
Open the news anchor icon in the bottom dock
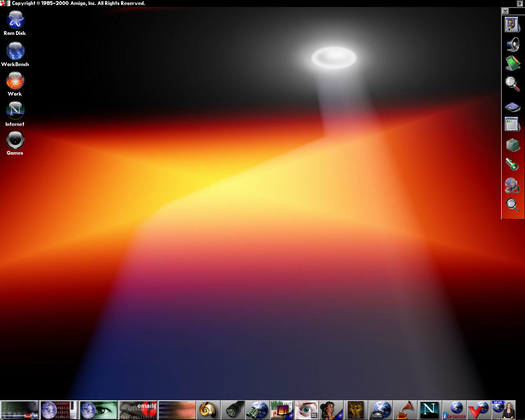click(504, 410)
